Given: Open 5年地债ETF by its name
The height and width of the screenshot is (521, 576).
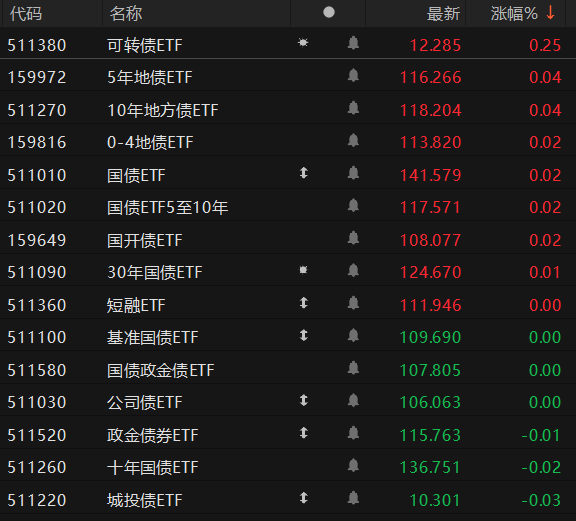Looking at the screenshot, I should (150, 78).
